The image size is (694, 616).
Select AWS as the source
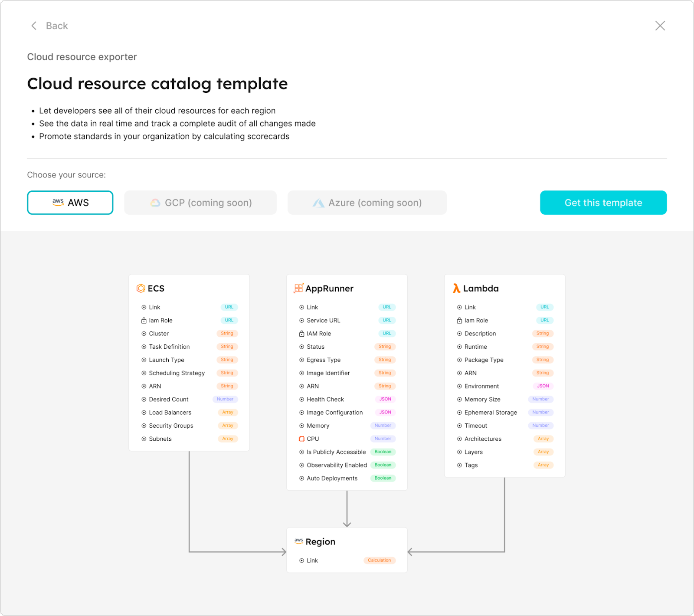coord(70,203)
